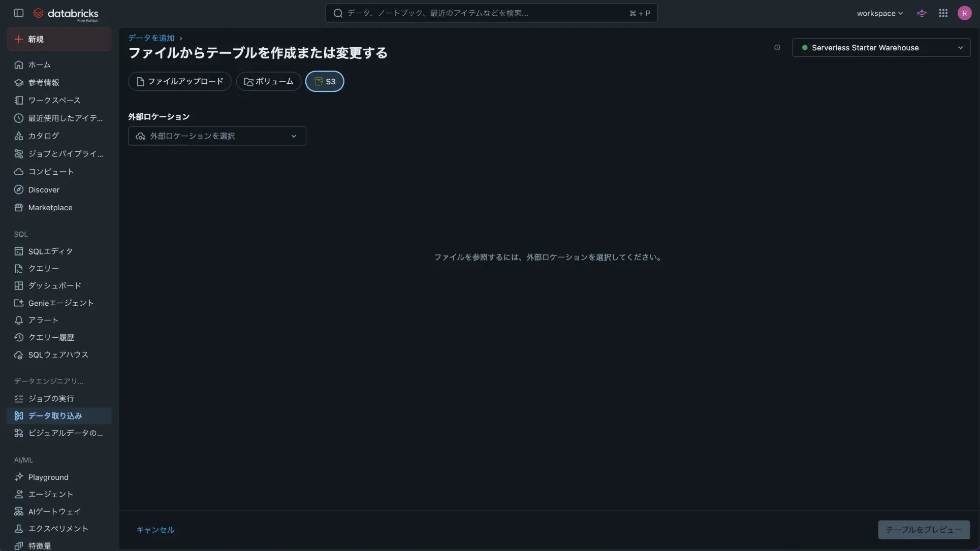Open the apps grid launcher icon
This screenshot has width=980, height=551.
(943, 13)
